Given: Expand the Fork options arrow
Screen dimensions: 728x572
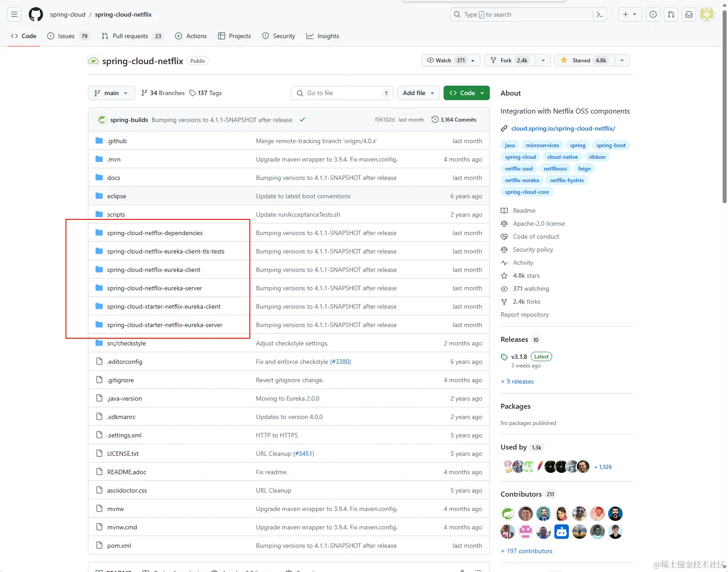Looking at the screenshot, I should coord(543,60).
